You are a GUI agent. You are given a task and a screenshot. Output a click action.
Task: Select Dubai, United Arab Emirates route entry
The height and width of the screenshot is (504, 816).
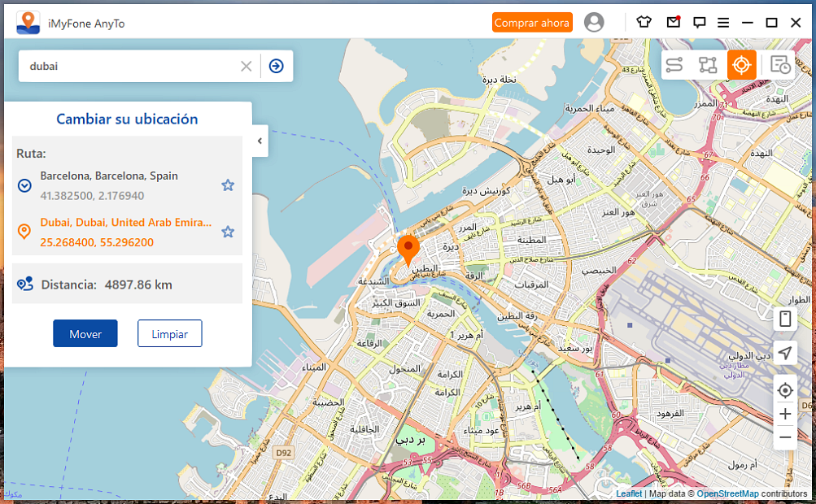tap(127, 232)
